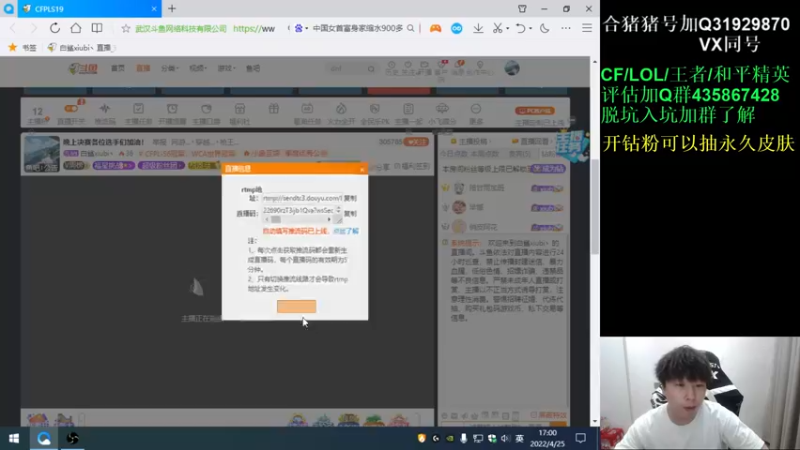Enable night mode with the moon icon
The width and height of the screenshot is (800, 450).
[544, 29]
